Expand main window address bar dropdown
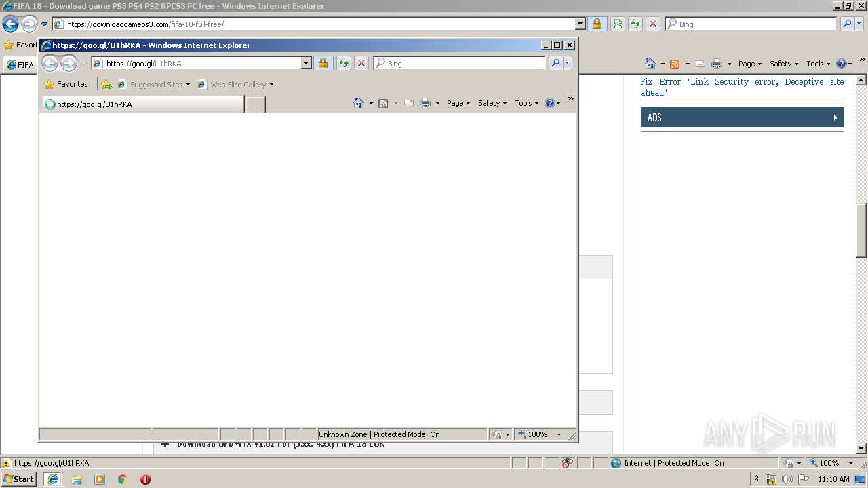This screenshot has width=868, height=488. click(x=580, y=24)
